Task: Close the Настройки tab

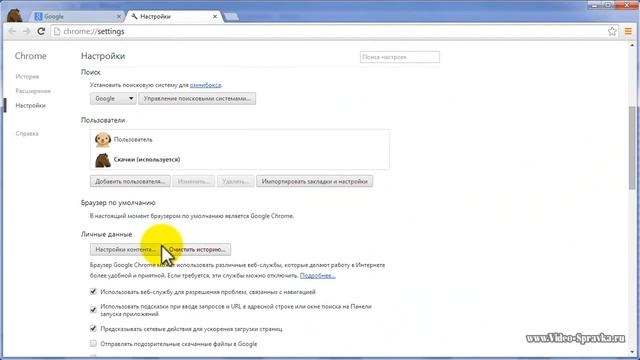Action: [x=215, y=16]
